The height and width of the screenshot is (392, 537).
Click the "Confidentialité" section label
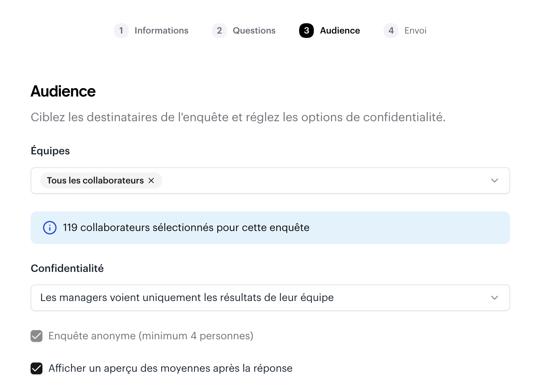(x=67, y=268)
